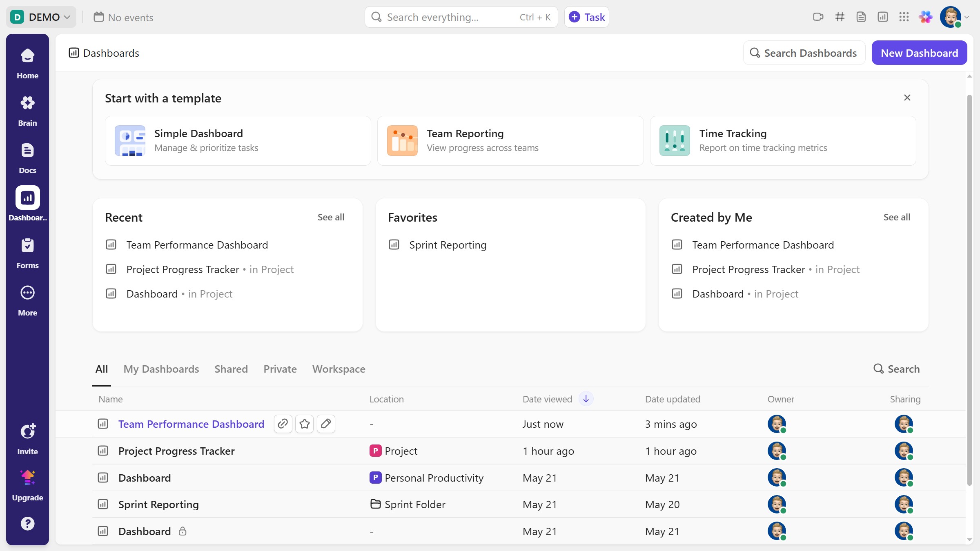Open Docs from the left sidebar
Viewport: 980px width, 551px height.
(x=27, y=157)
